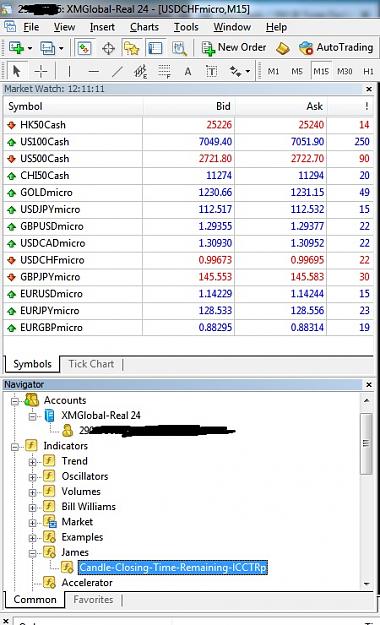Select the Text Label 'T' tool
Image resolution: width=380 pixels, height=625 pixels.
pos(211,71)
